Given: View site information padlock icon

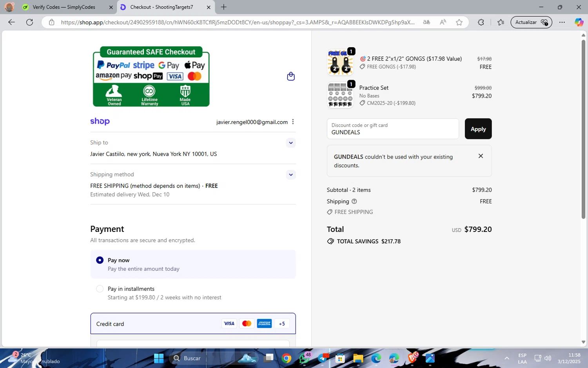Looking at the screenshot, I should click(x=51, y=22).
